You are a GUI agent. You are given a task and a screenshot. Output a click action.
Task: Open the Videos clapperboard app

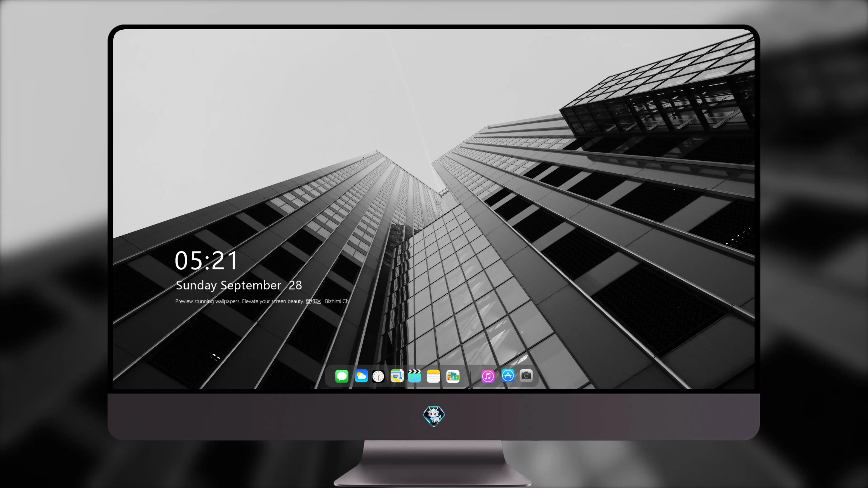(x=415, y=376)
